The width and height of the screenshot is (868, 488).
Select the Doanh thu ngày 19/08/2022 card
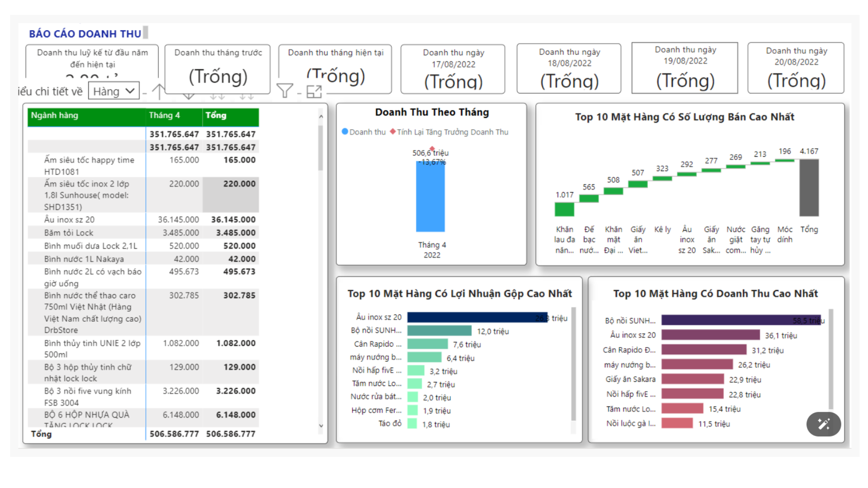pos(685,68)
